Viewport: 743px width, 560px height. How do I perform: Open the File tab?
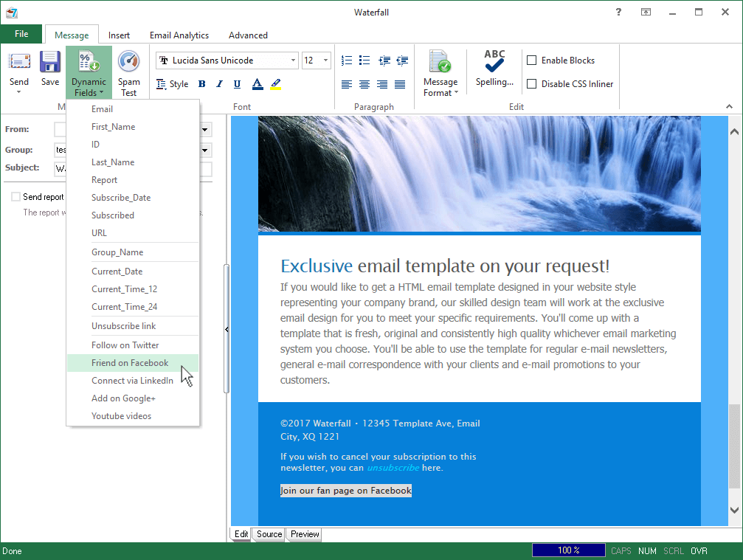click(21, 34)
